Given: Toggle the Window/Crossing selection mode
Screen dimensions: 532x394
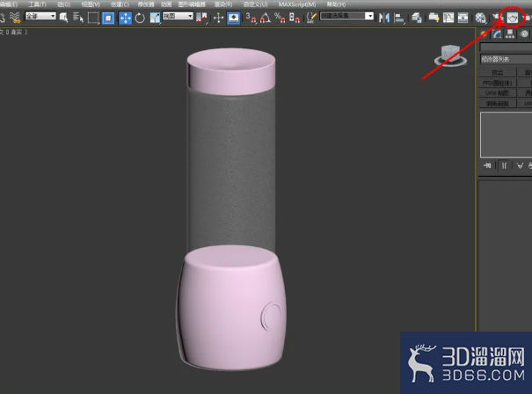Looking at the screenshot, I should click(108, 18).
